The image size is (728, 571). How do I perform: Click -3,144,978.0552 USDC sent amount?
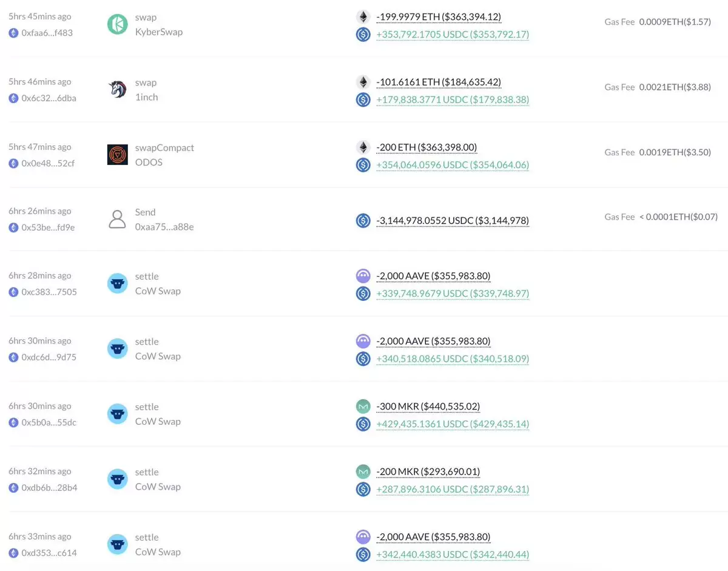tap(453, 221)
